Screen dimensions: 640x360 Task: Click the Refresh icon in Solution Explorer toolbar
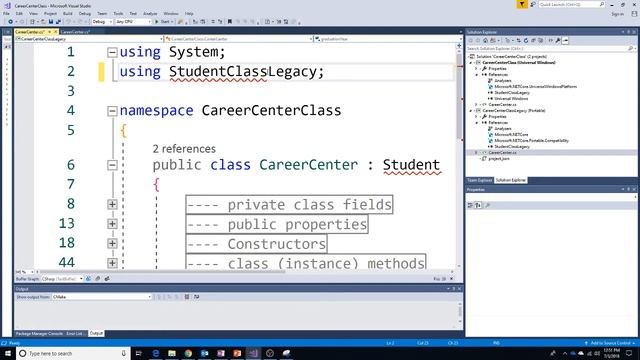526,40
